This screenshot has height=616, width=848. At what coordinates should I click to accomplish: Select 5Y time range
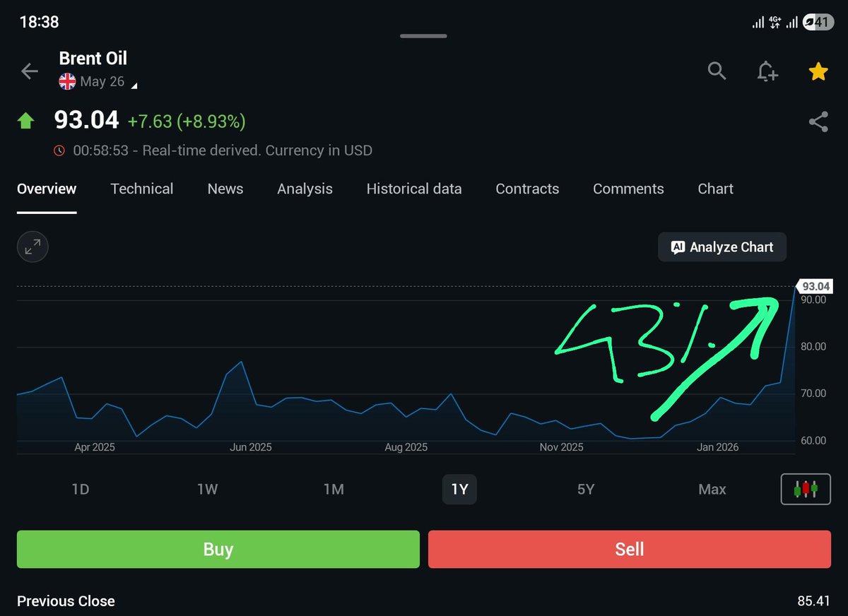[586, 489]
